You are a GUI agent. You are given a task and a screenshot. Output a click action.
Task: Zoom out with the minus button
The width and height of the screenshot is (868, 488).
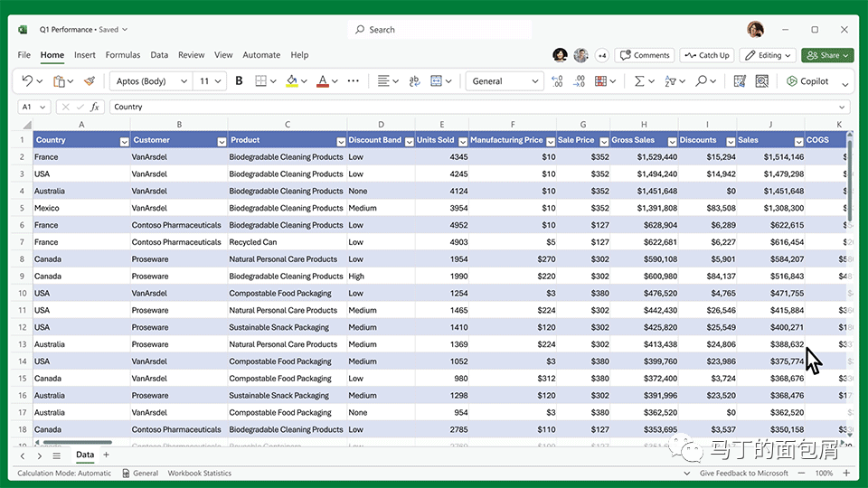[x=801, y=473]
